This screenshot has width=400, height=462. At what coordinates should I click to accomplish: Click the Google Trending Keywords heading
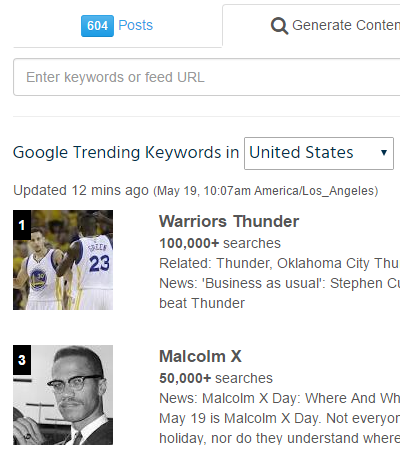click(x=126, y=153)
